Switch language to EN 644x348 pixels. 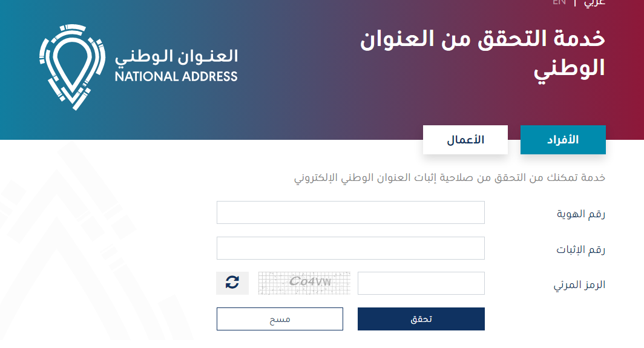(559, 2)
